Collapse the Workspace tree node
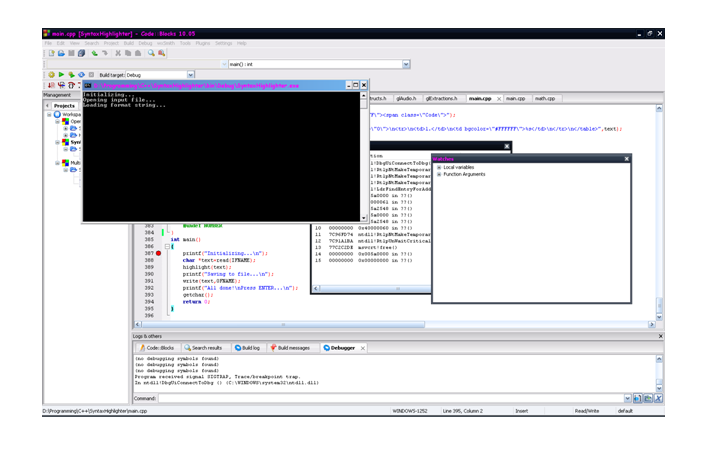Viewport: 720px width, 450px height. click(49, 114)
